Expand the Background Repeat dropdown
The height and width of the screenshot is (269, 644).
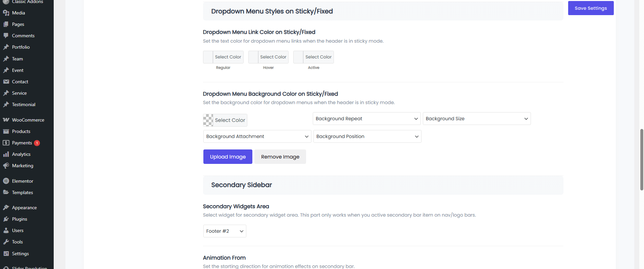click(x=366, y=119)
